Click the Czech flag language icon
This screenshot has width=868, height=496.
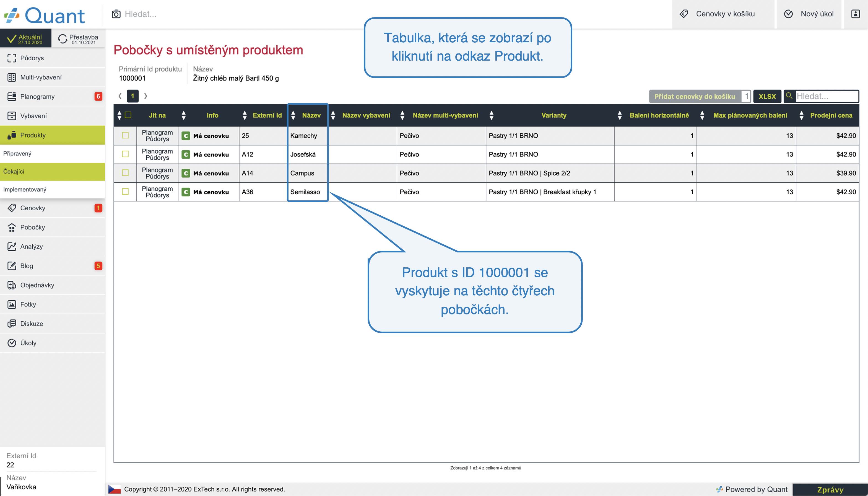(x=114, y=489)
